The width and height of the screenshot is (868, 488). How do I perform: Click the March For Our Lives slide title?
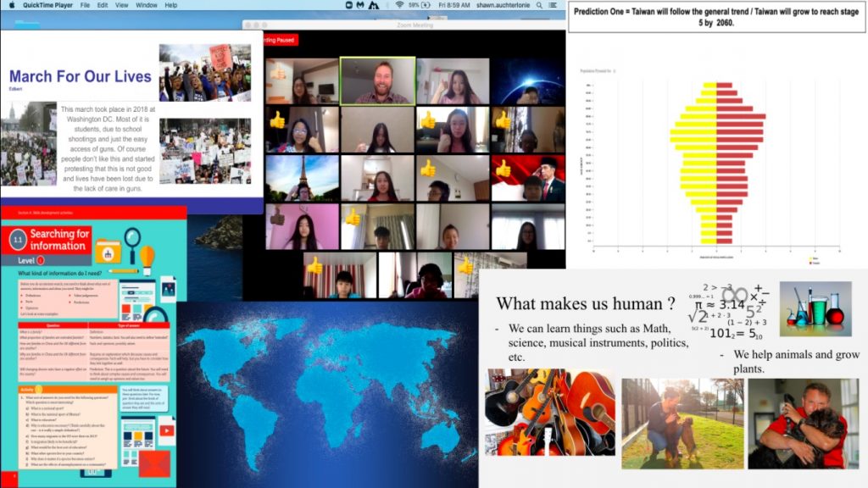pyautogui.click(x=80, y=76)
